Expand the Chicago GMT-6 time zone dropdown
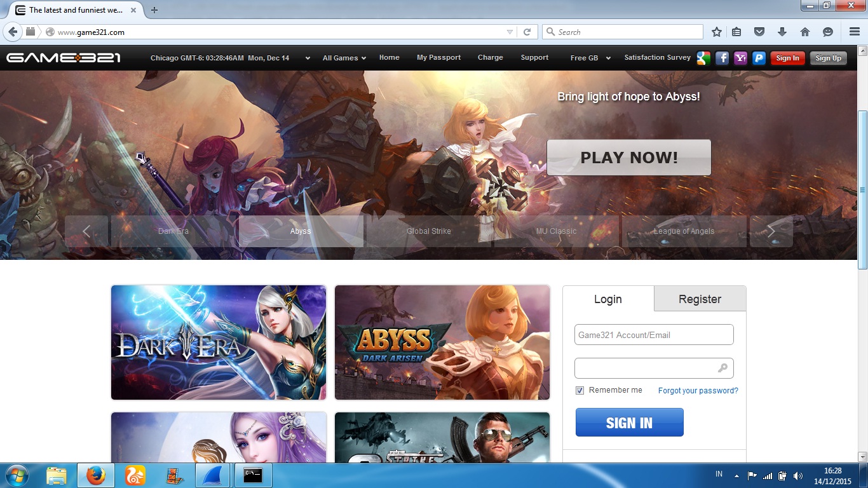This screenshot has height=488, width=868. 308,58
